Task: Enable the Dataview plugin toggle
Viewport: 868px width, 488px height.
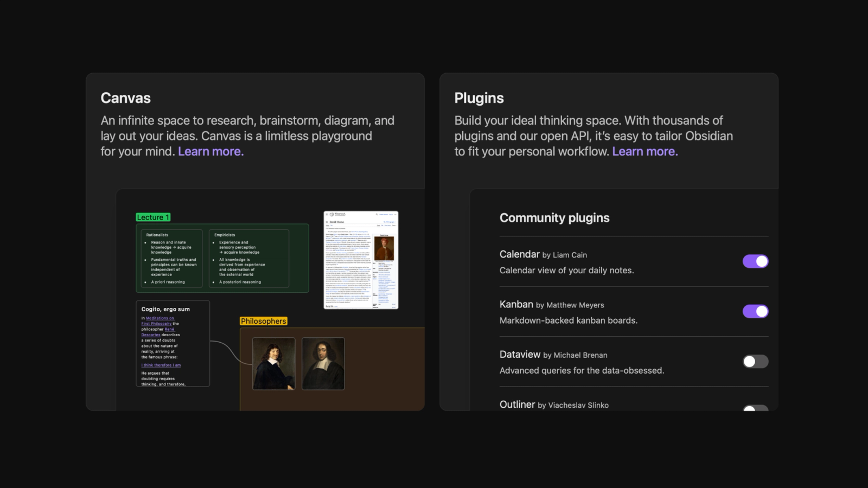Action: click(x=755, y=362)
